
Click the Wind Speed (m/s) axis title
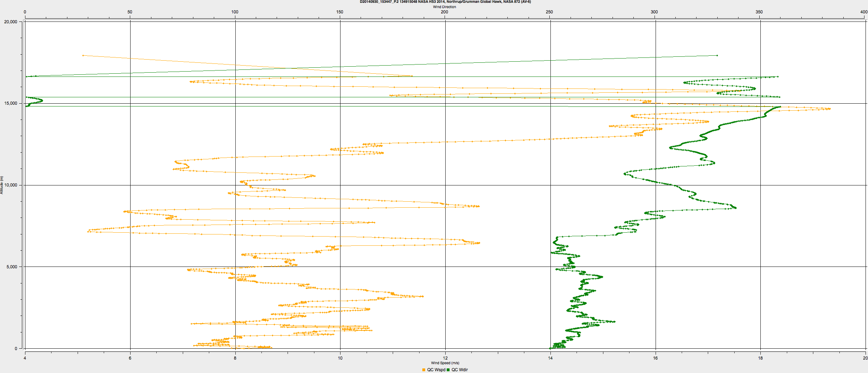[445, 363]
